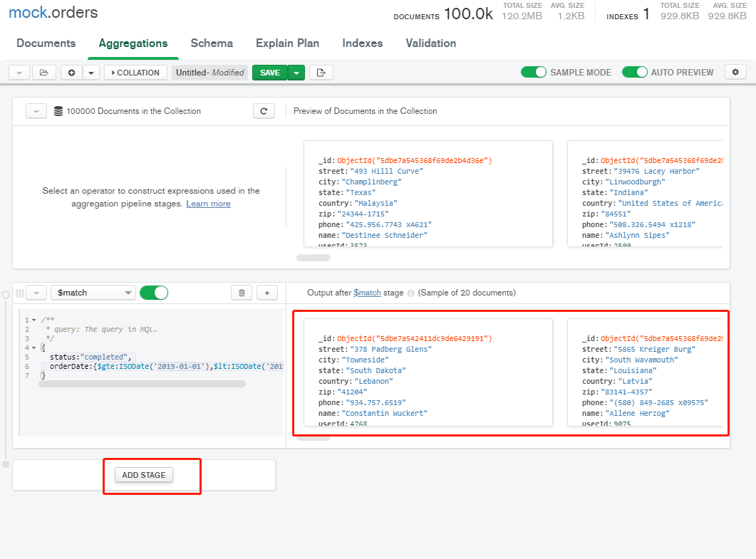Switch to the Documents tab
756x559 pixels.
[x=46, y=43]
